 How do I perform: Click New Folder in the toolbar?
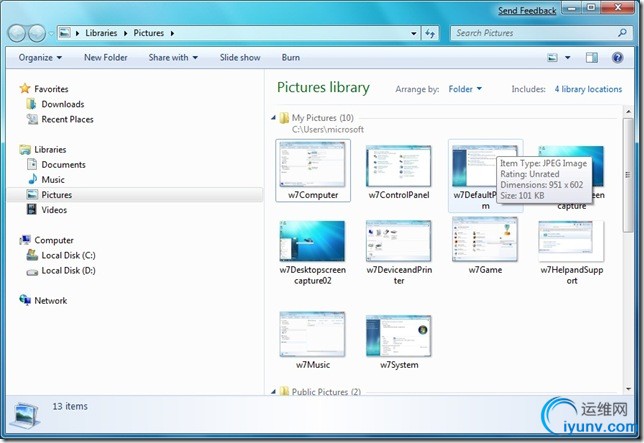point(106,57)
